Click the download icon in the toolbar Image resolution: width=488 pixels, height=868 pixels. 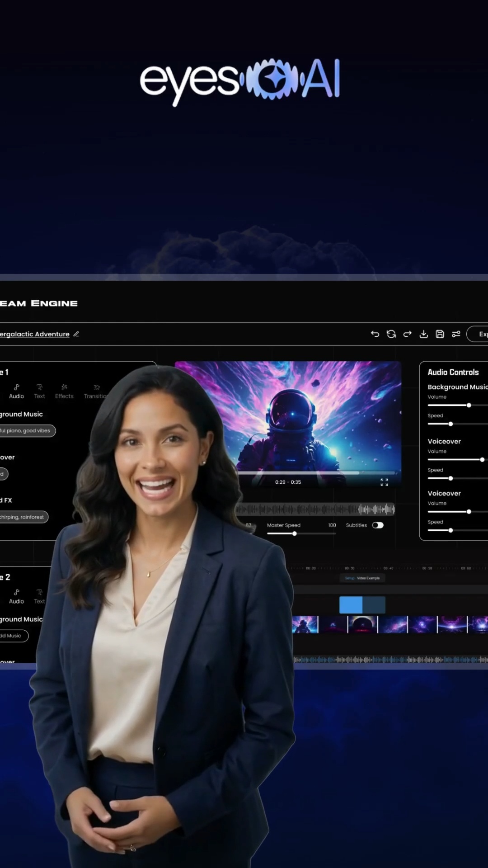(x=423, y=334)
